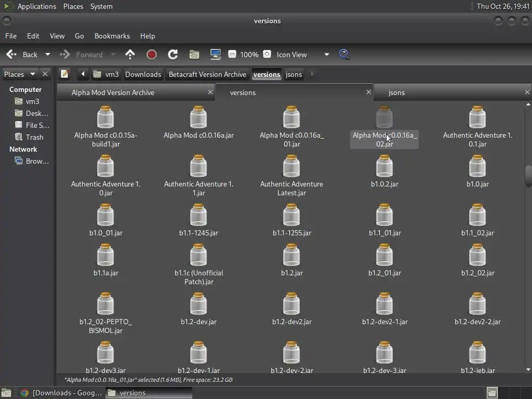The image size is (532, 399).
Task: Select the b1.2-dev2.jar file
Action: tap(291, 309)
